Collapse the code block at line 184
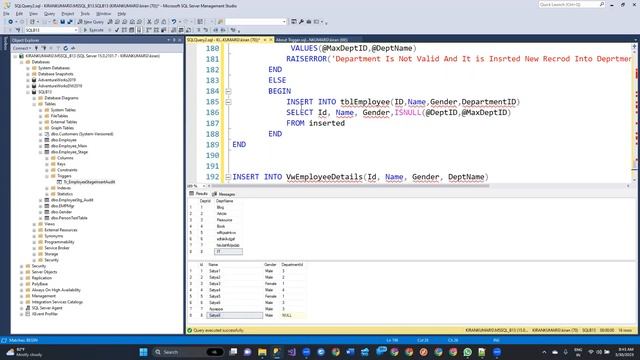This screenshot has width=640, height=360. coord(228,91)
